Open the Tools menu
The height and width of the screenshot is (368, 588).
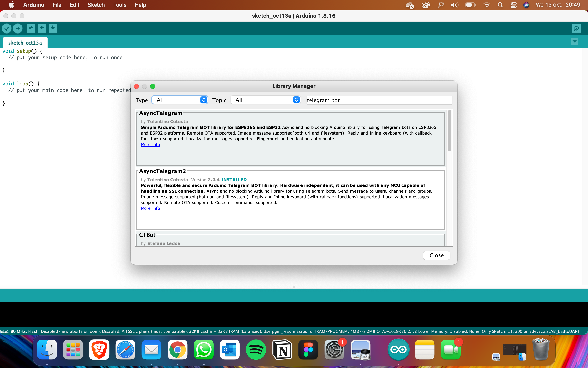click(120, 5)
